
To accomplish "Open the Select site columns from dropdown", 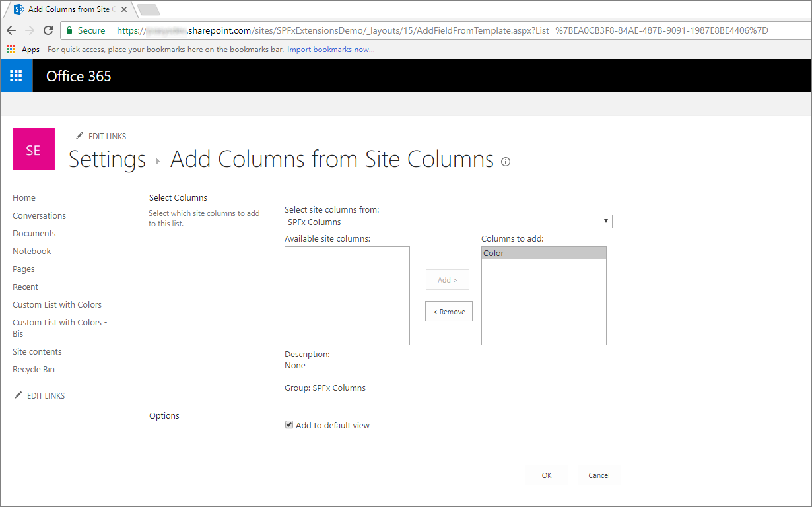I will point(448,222).
